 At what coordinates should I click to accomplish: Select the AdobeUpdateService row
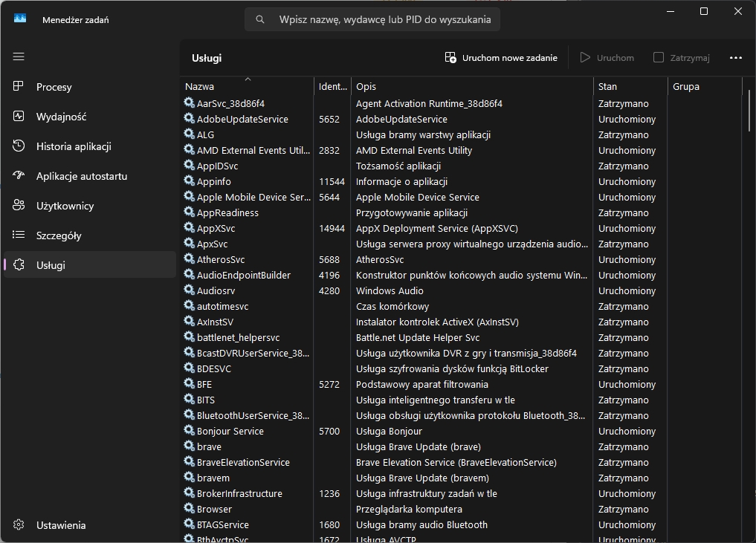pos(242,119)
